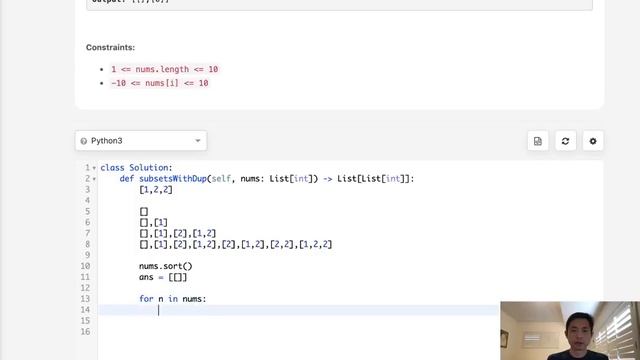Click the '[],[1]' text on line 6

[x=153, y=222]
